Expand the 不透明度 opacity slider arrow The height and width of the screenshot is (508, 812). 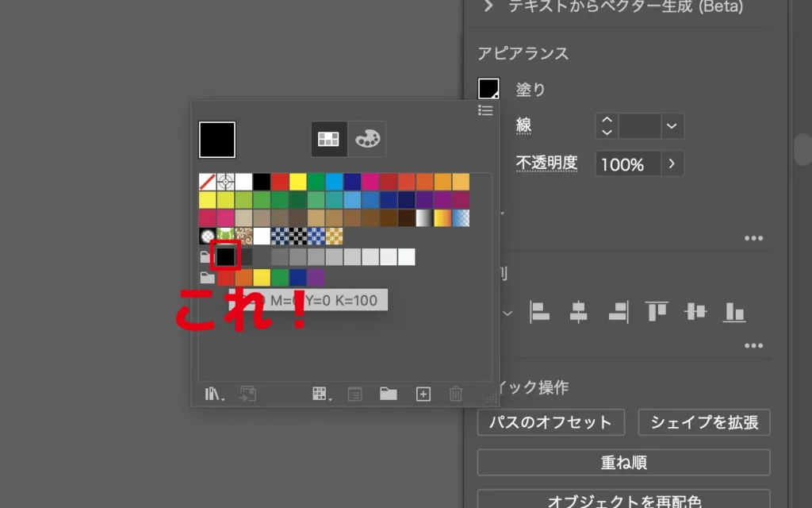(672, 164)
